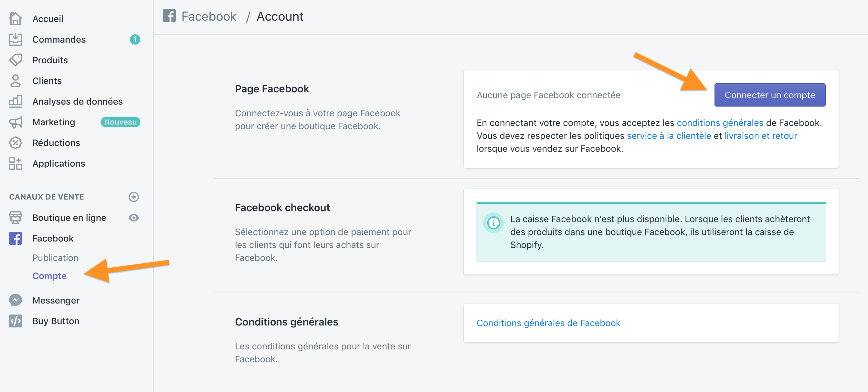Image resolution: width=868 pixels, height=392 pixels.
Task: Open Commandes via its inbox icon
Action: pyautogui.click(x=15, y=39)
